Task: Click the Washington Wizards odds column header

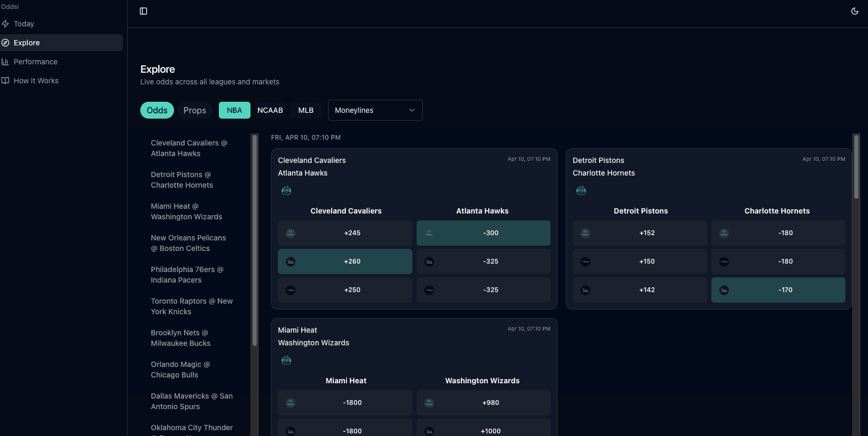Action: 483,381
